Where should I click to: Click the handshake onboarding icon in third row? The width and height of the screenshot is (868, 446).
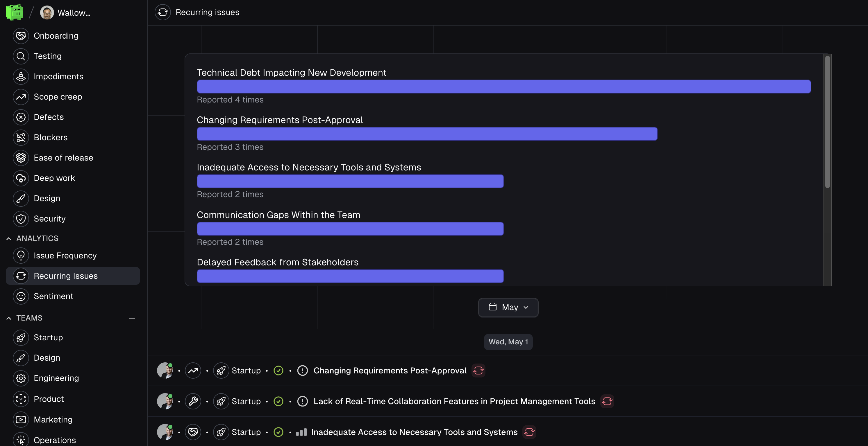(x=193, y=432)
